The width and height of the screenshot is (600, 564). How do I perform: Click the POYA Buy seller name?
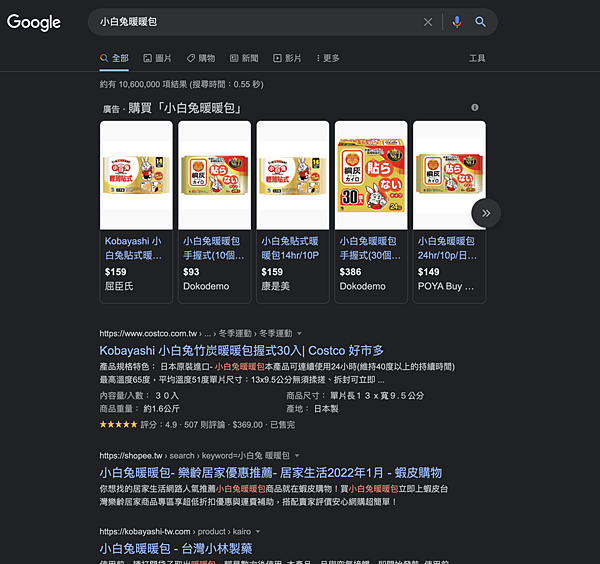point(445,286)
